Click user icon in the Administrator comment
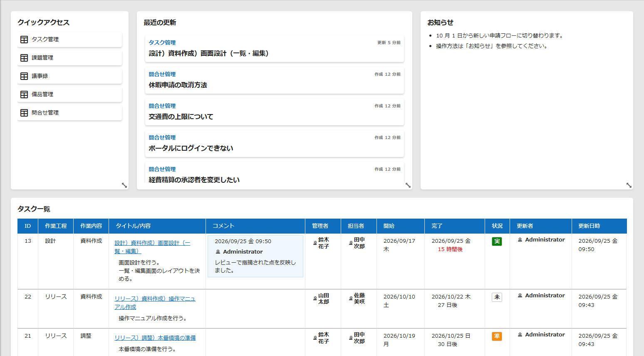The image size is (644, 356). (x=218, y=252)
